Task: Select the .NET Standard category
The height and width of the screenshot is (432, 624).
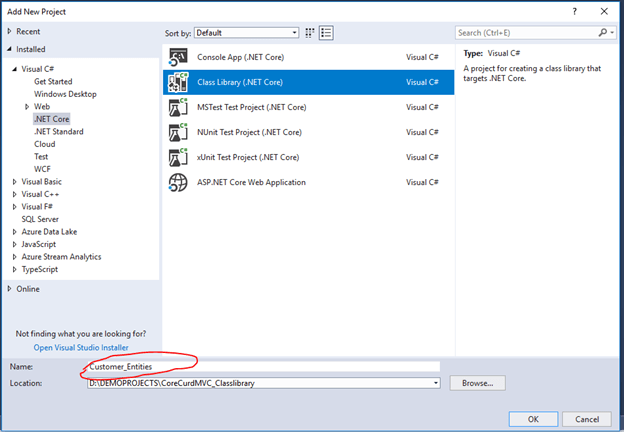Action: pos(59,132)
